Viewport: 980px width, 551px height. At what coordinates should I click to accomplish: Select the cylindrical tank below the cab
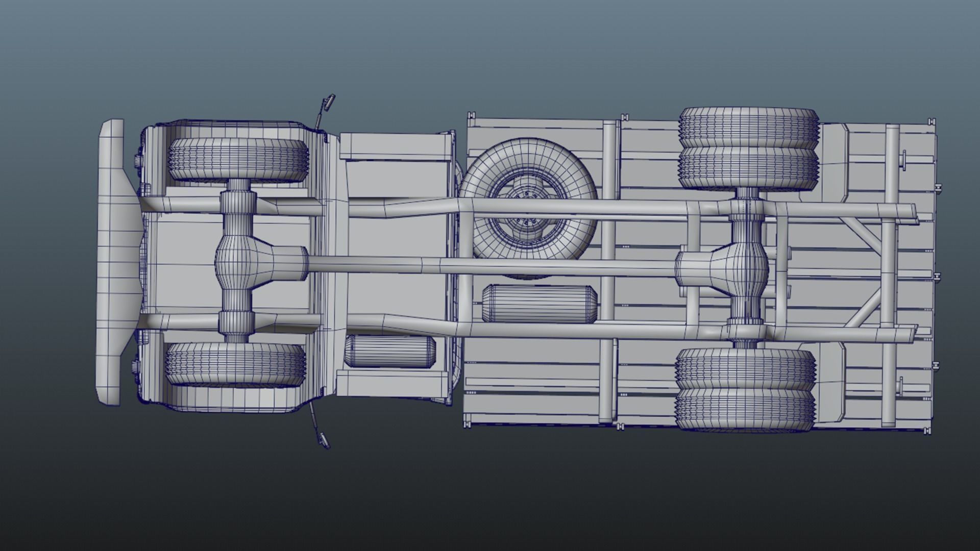[x=390, y=352]
